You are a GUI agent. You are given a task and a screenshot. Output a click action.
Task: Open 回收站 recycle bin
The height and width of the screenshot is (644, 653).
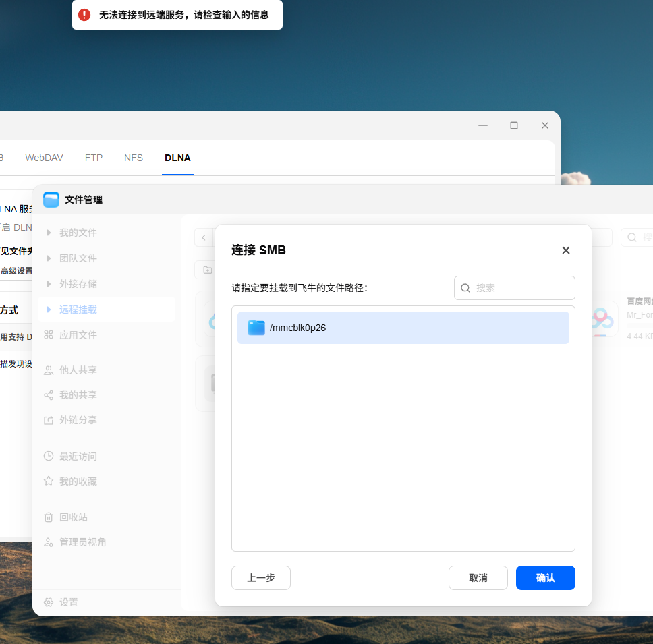(x=74, y=517)
